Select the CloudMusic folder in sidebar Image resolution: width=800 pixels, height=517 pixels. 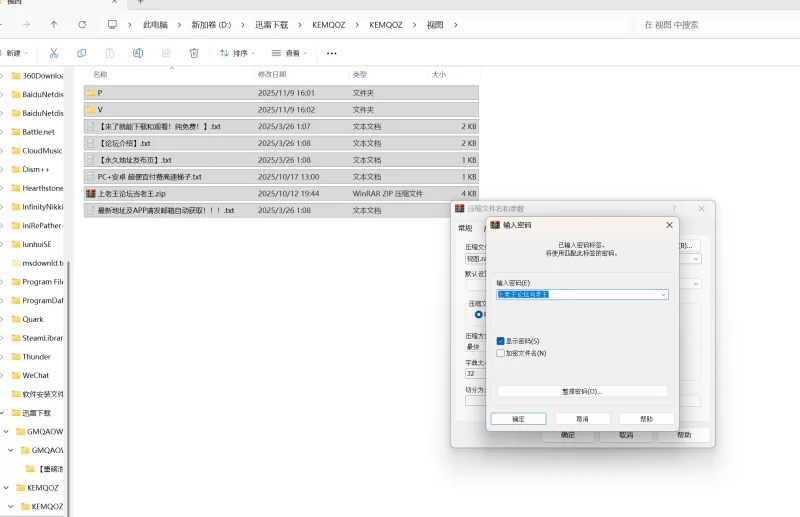(x=36, y=151)
